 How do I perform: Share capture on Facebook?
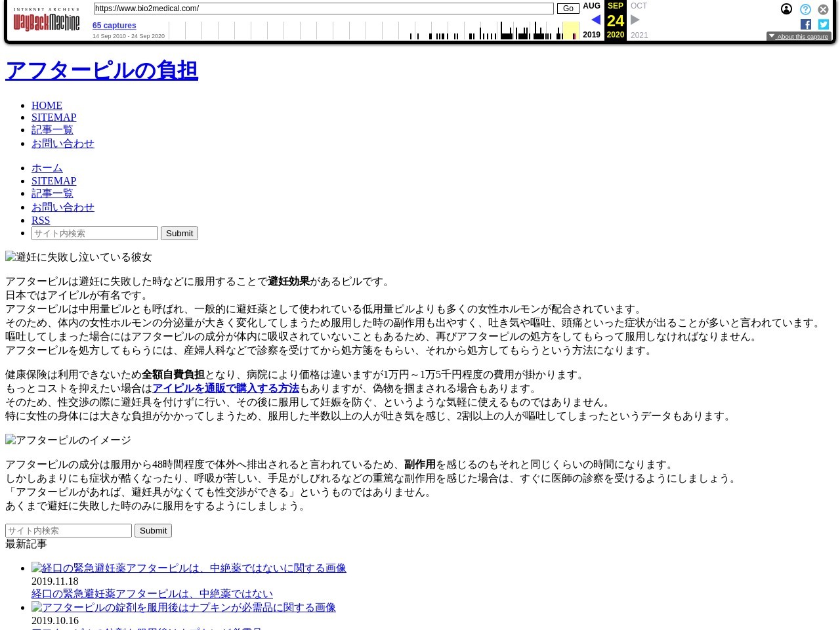(806, 24)
